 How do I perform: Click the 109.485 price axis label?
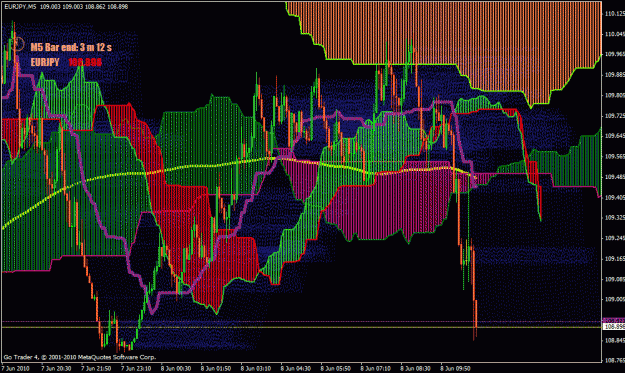(615, 177)
